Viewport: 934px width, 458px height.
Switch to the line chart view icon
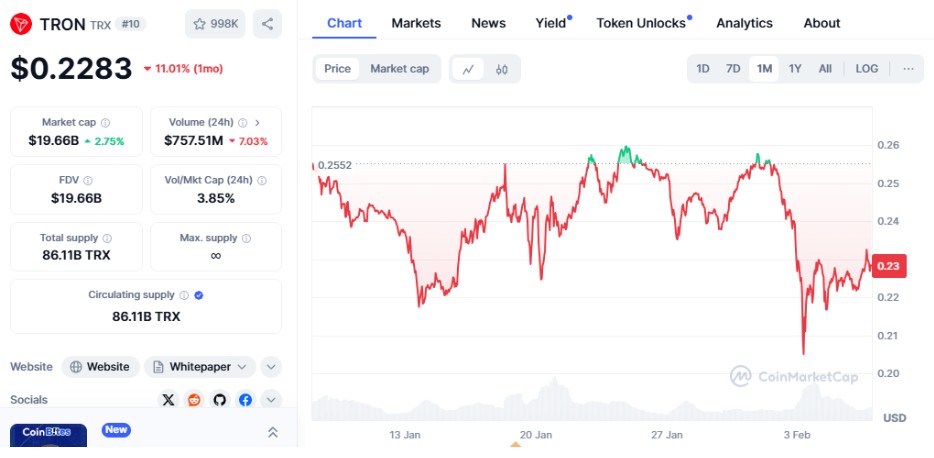[x=467, y=69]
